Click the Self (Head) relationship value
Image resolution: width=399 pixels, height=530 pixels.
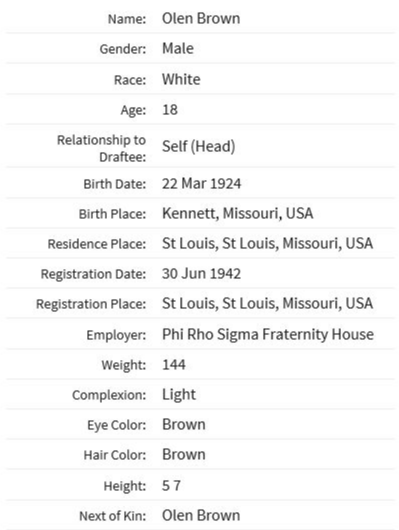[198, 146]
